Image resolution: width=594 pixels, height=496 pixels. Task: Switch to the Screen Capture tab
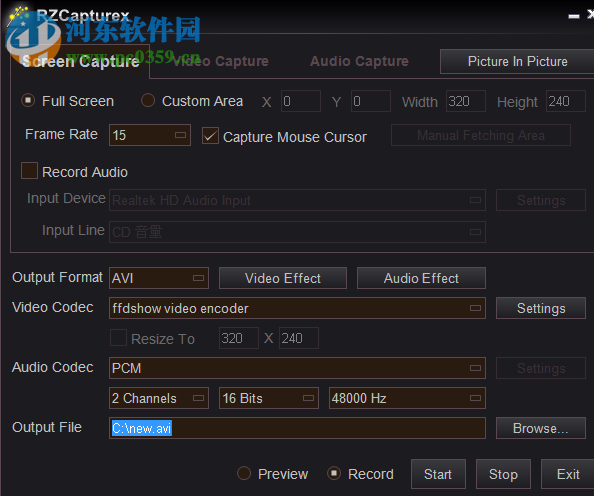point(80,61)
